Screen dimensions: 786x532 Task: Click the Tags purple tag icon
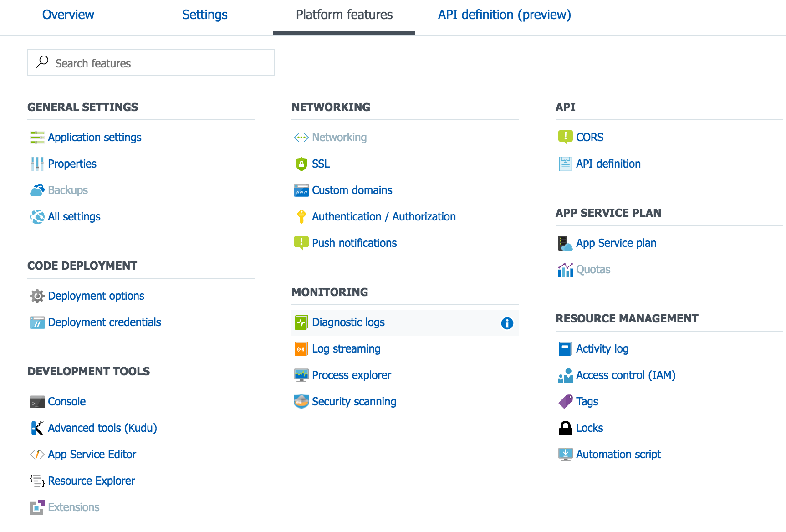565,402
